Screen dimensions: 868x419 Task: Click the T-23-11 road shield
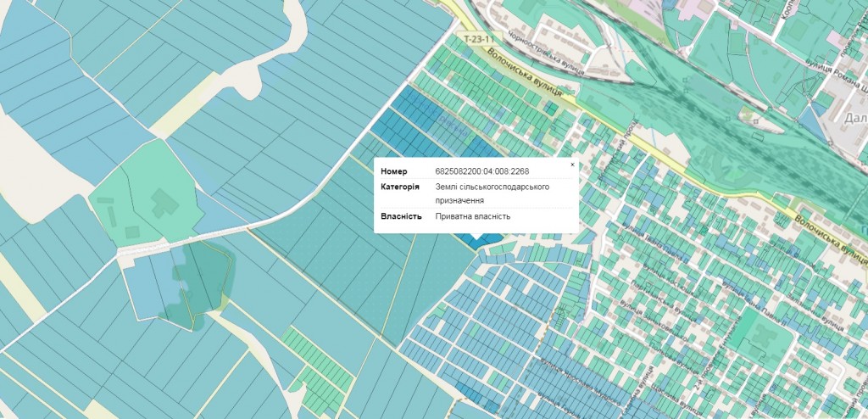pos(477,40)
